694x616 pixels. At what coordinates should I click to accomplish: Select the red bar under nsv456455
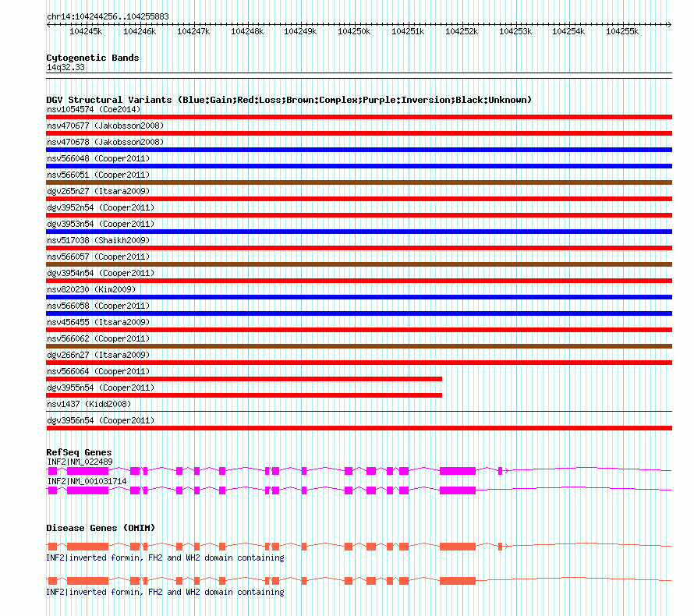click(359, 330)
